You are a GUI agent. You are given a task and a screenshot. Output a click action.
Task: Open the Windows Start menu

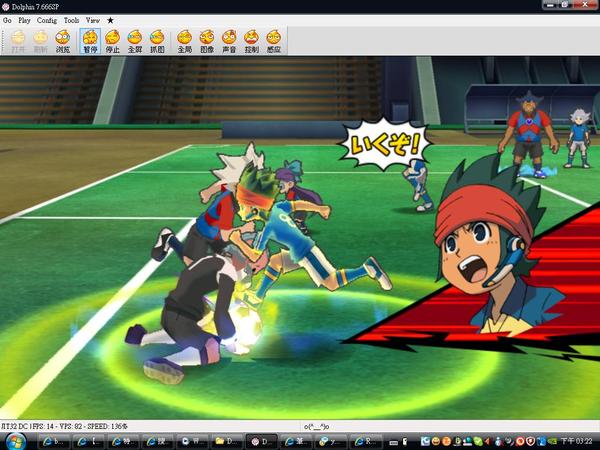(x=16, y=441)
